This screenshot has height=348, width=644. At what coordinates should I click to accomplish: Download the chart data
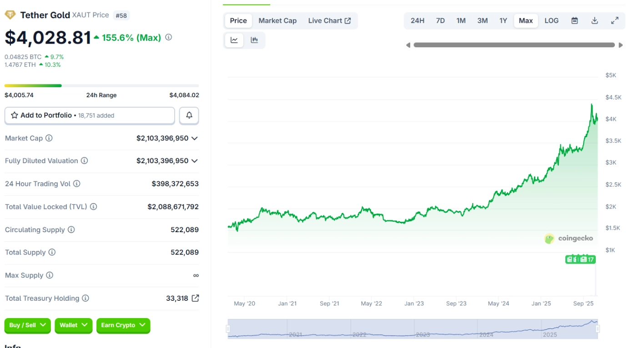click(x=594, y=20)
